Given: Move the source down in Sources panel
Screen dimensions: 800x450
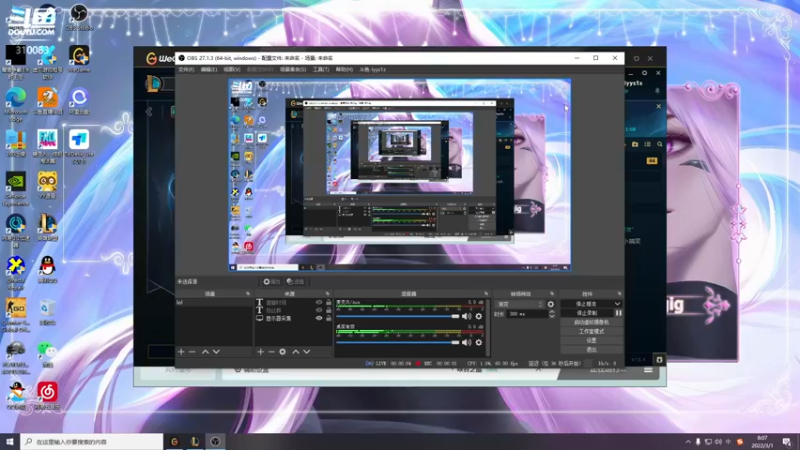Looking at the screenshot, I should [307, 352].
